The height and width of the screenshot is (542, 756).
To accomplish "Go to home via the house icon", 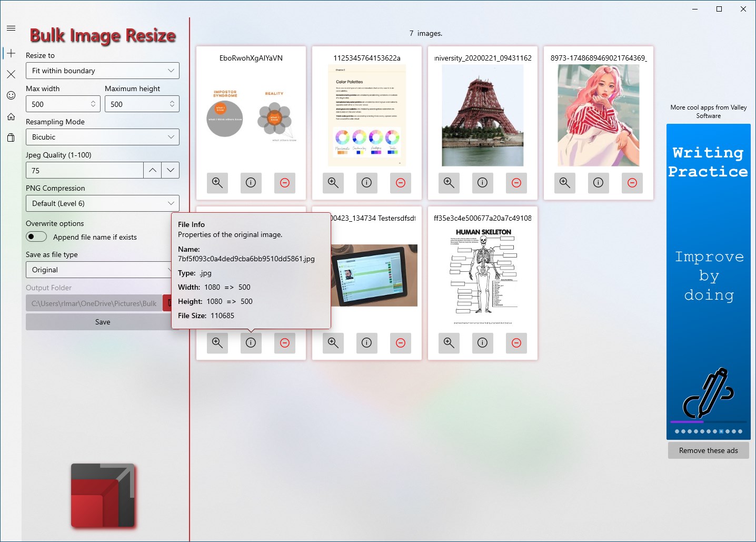I will point(11,116).
